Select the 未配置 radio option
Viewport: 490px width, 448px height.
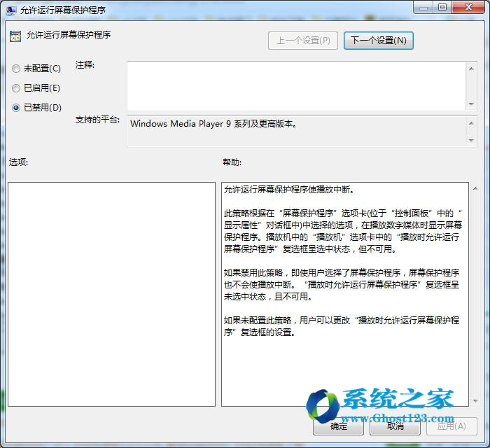tap(16, 69)
